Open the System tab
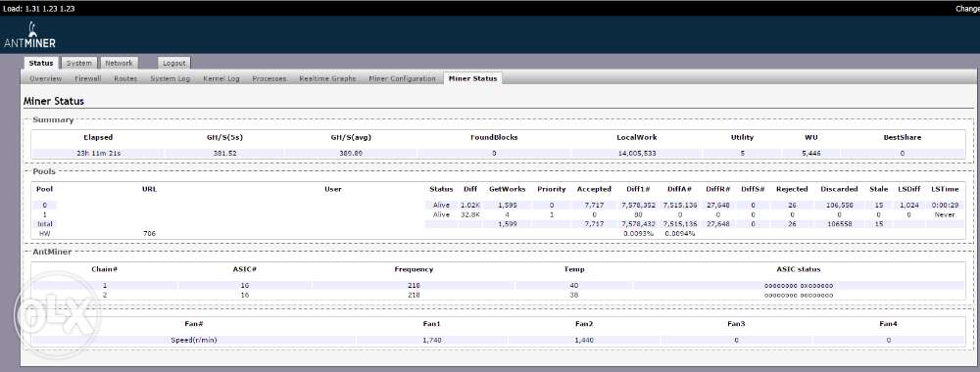 click(x=79, y=63)
